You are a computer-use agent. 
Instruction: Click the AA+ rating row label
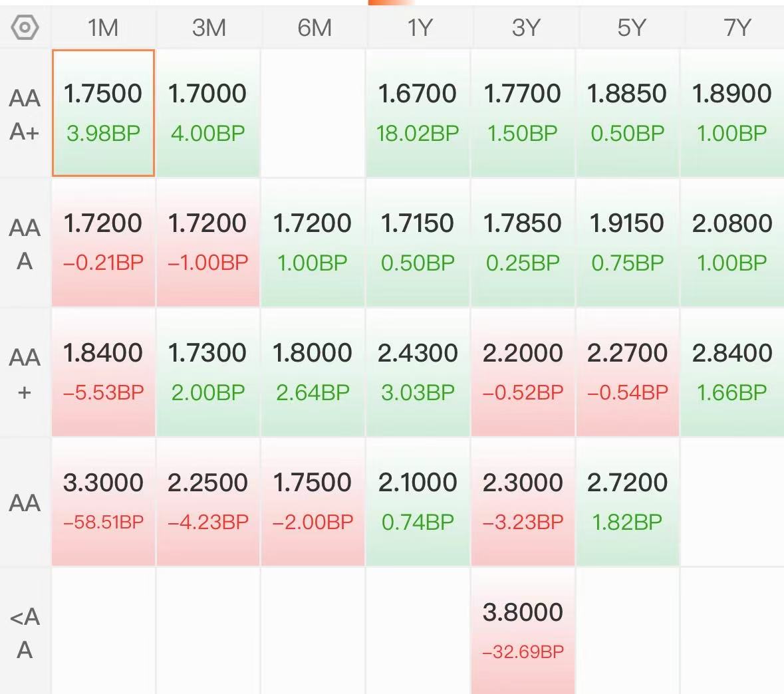point(25,374)
